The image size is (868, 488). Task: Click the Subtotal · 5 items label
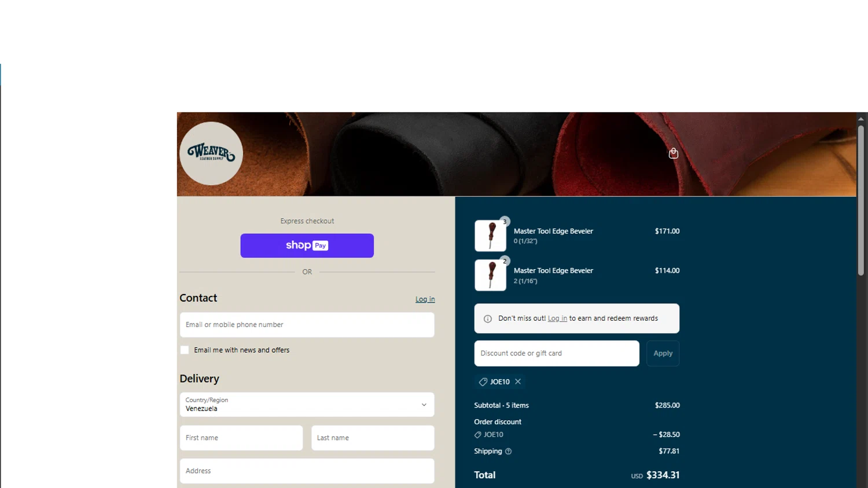(501, 406)
